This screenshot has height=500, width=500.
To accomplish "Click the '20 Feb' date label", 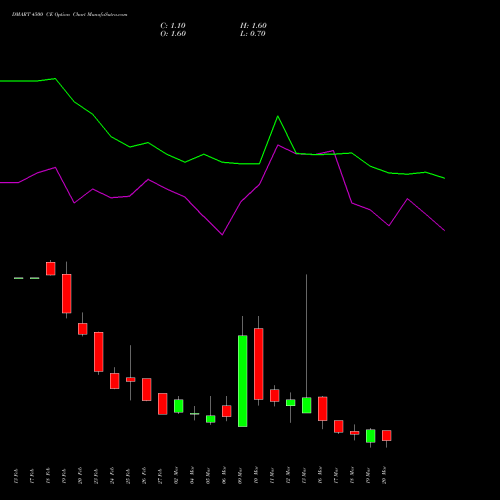I will click(x=80, y=476).
